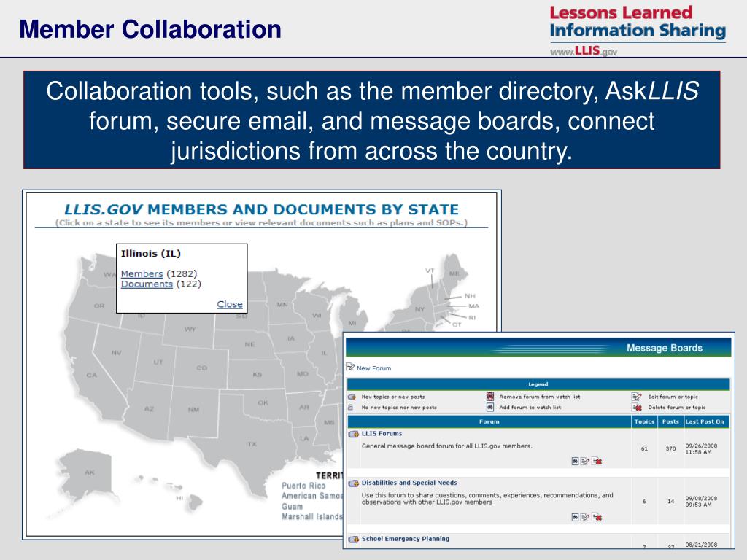Viewport: 747px width, 560px height.
Task: Click the Topics column header
Action: [x=644, y=421]
